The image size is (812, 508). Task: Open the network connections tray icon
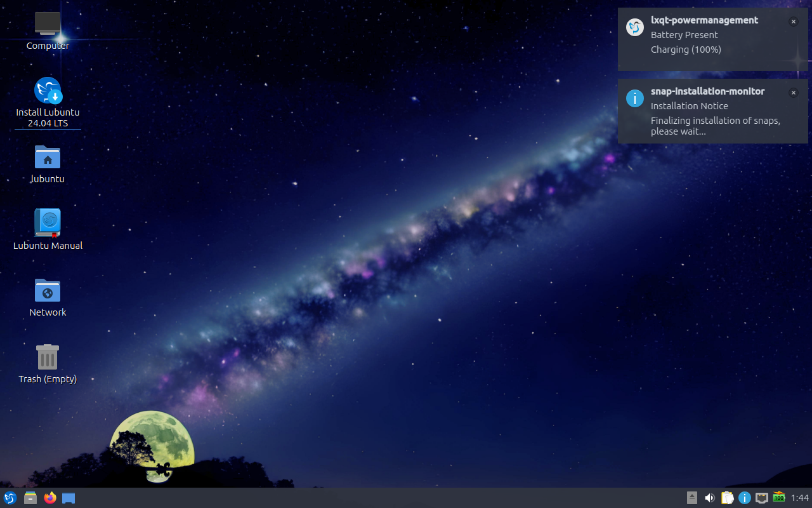pyautogui.click(x=761, y=498)
